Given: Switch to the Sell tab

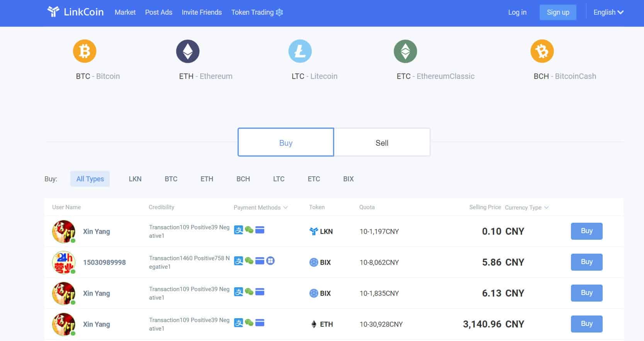Looking at the screenshot, I should pos(382,142).
